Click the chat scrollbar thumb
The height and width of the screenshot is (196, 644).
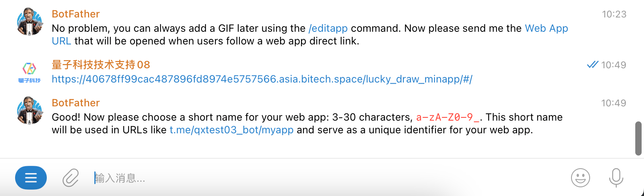pos(638,138)
